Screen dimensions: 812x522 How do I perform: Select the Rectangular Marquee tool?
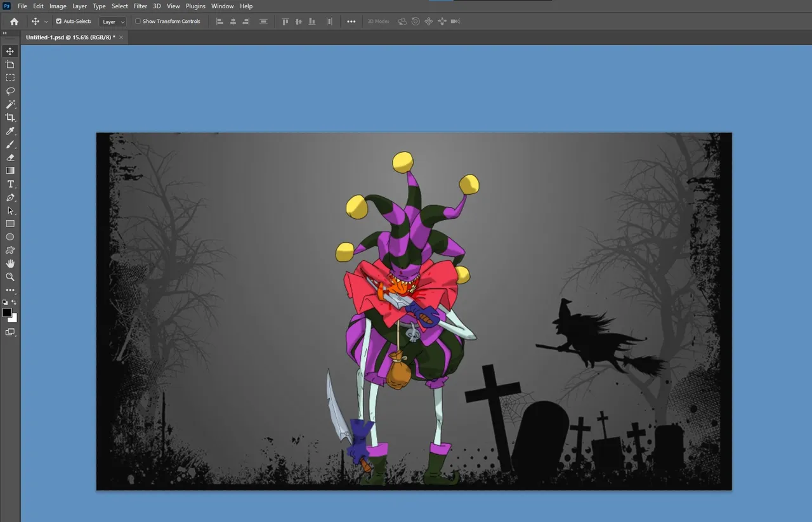point(10,78)
